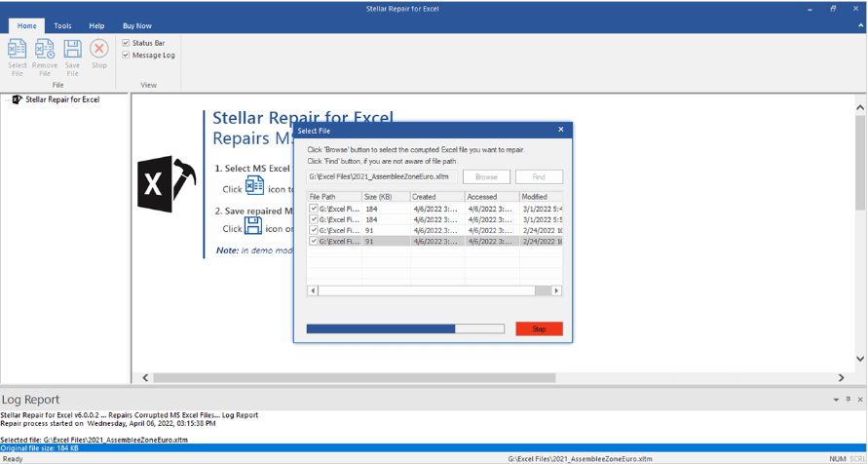This screenshot has width=868, height=464.
Task: Click main pane scroll left arrow
Action: click(x=145, y=377)
